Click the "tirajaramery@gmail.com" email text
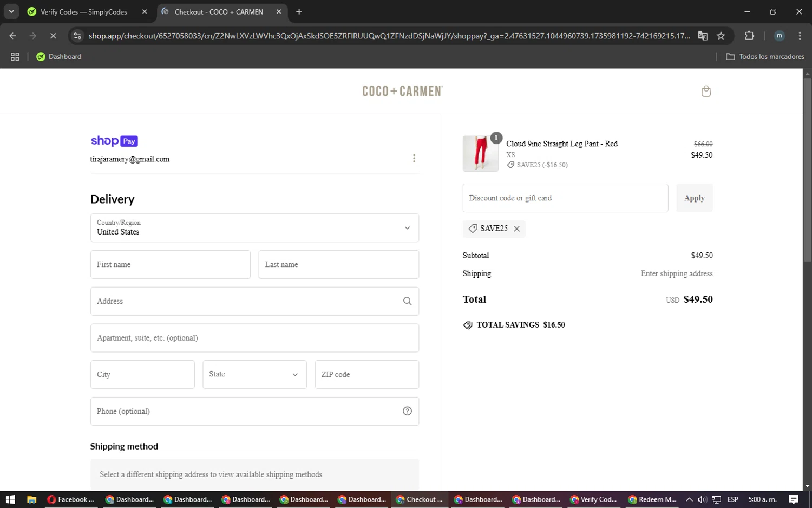812x508 pixels. (130, 159)
